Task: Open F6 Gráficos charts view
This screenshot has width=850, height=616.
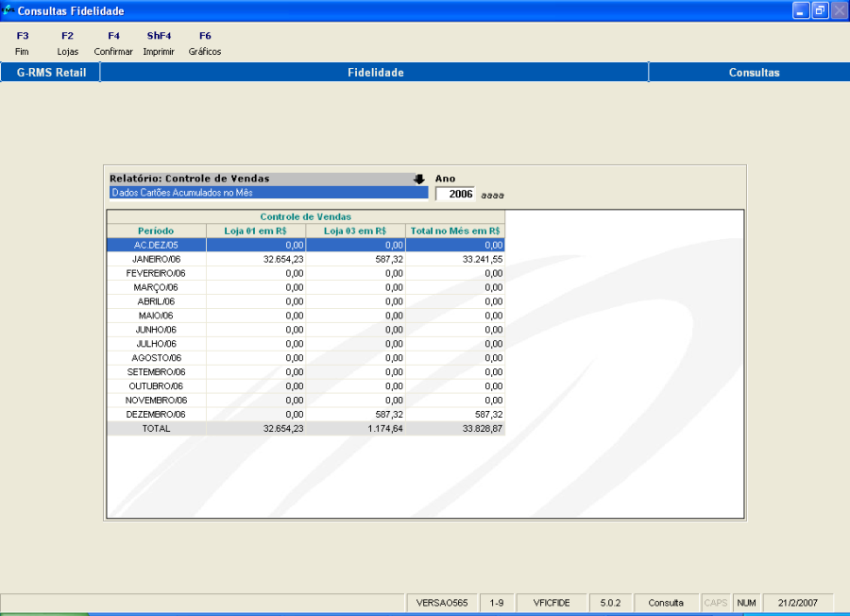Action: (205, 43)
